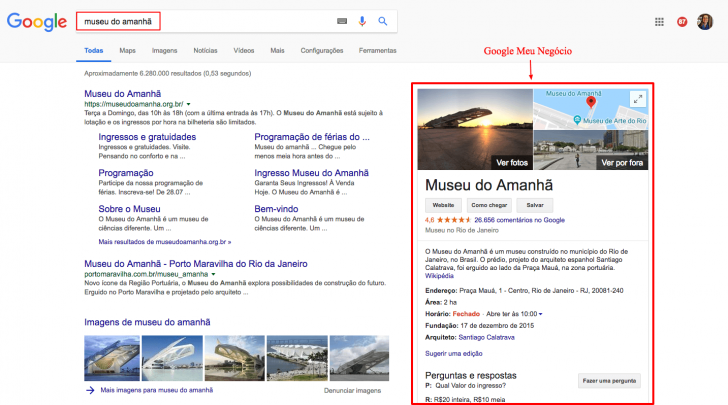
Task: Click the Salvar button
Action: click(535, 205)
